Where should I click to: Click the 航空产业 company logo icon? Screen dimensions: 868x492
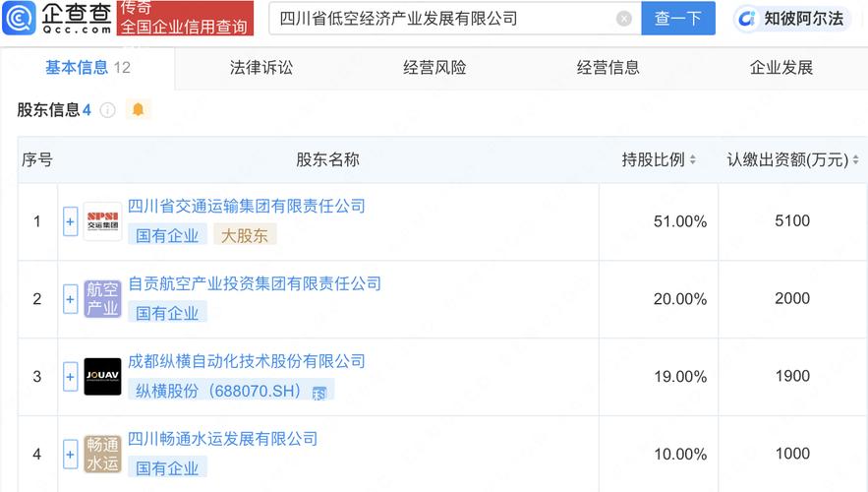(102, 299)
